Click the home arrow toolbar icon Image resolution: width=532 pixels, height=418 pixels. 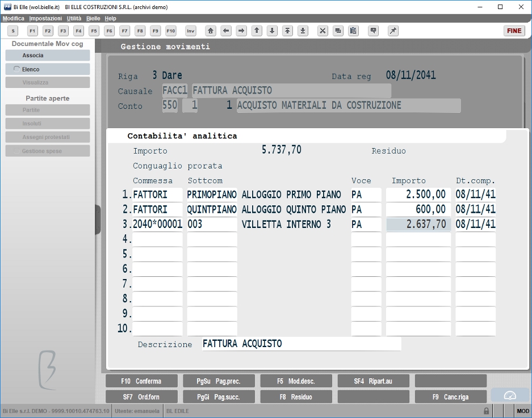211,31
